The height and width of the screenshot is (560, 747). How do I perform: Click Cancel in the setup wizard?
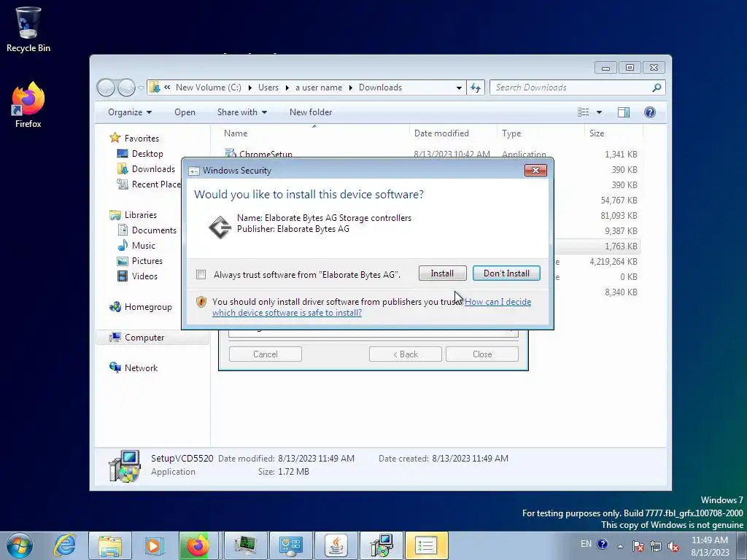pos(266,354)
